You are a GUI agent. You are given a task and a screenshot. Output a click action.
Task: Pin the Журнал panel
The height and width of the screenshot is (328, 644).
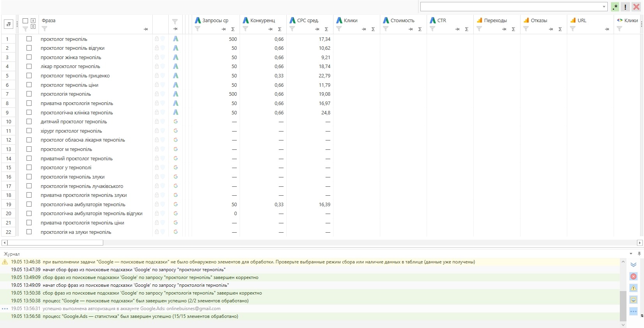(x=639, y=254)
